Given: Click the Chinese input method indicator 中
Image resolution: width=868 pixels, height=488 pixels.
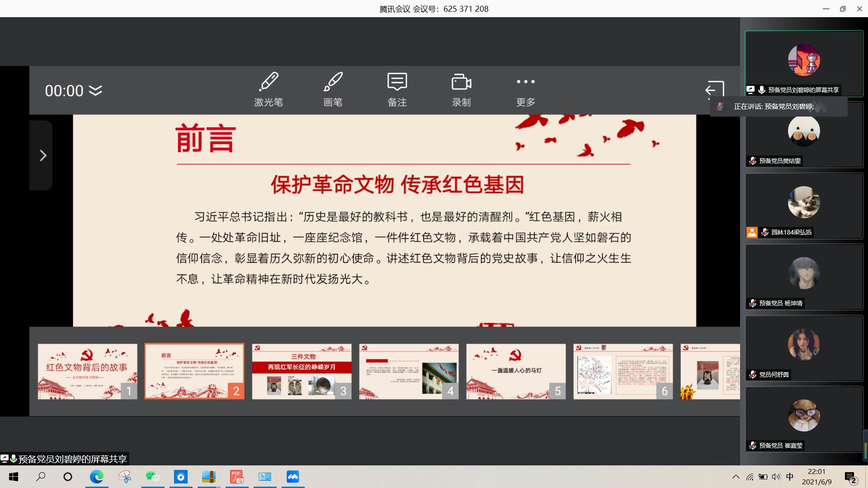Looking at the screenshot, I should point(790,477).
